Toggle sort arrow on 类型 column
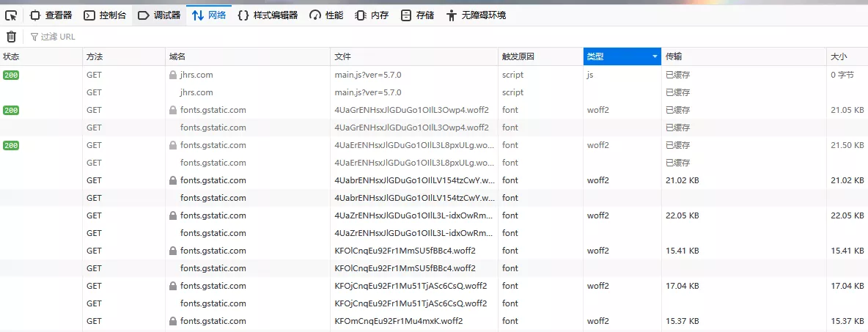868x332 pixels. [x=655, y=56]
